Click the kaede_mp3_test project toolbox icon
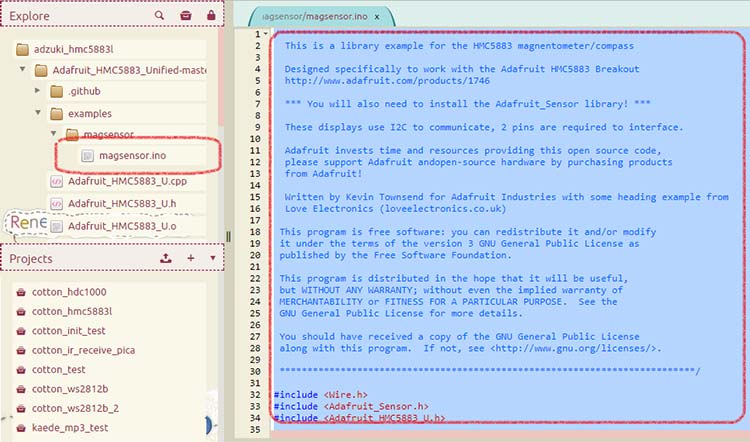Image resolution: width=750 pixels, height=442 pixels. (21, 428)
